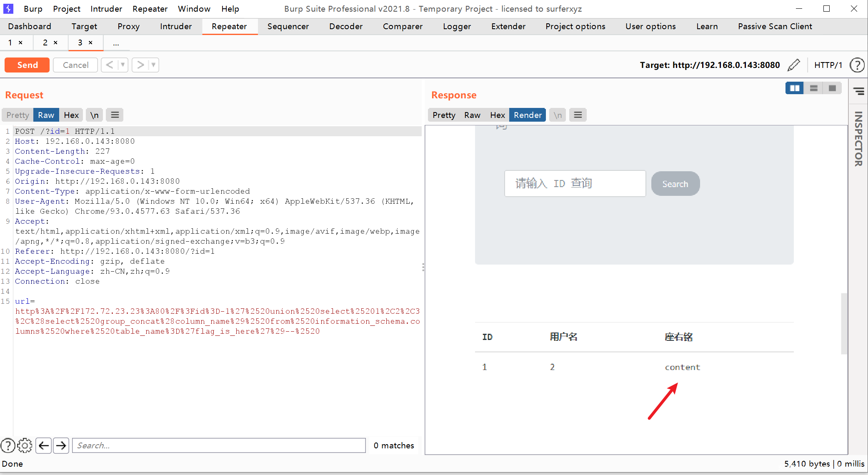The height and width of the screenshot is (475, 868).
Task: Expand the history forward dropdown arrow
Action: click(153, 65)
